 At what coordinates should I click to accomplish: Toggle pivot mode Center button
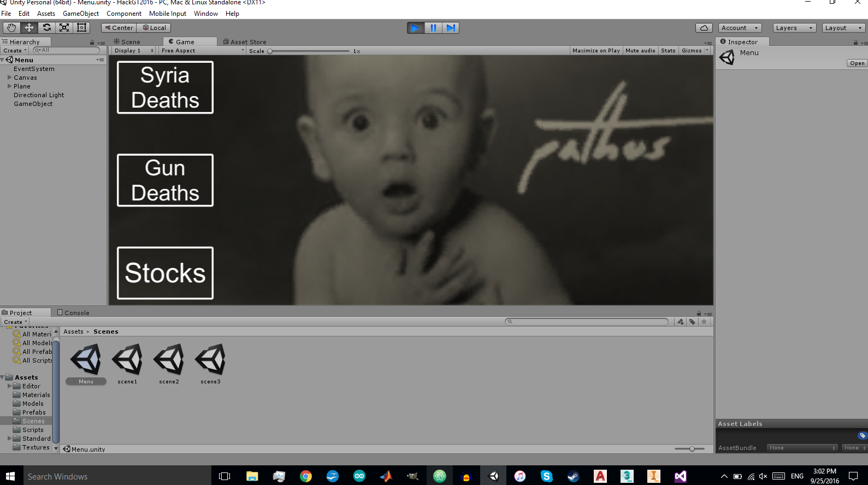coord(119,28)
